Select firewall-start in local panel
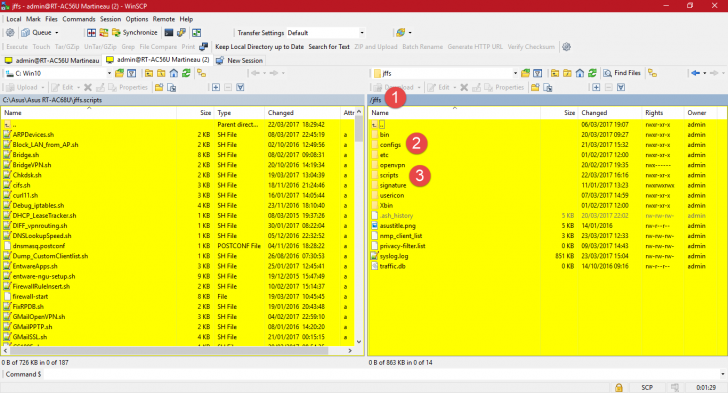The height and width of the screenshot is (393, 728). pos(30,296)
